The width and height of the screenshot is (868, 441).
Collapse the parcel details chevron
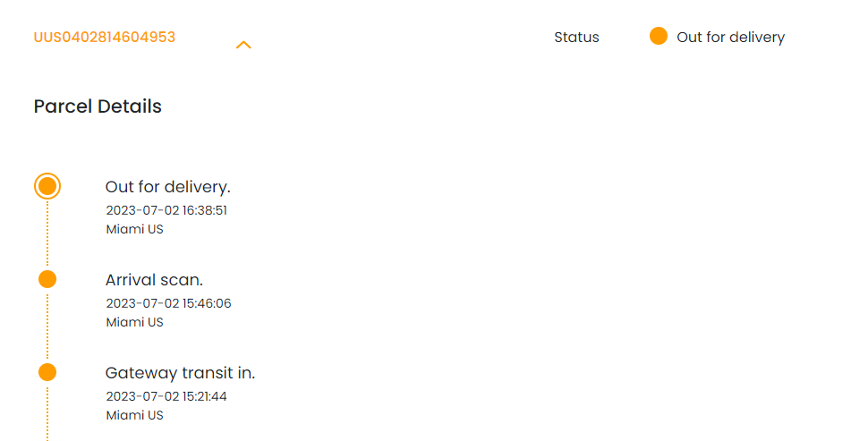[x=243, y=45]
